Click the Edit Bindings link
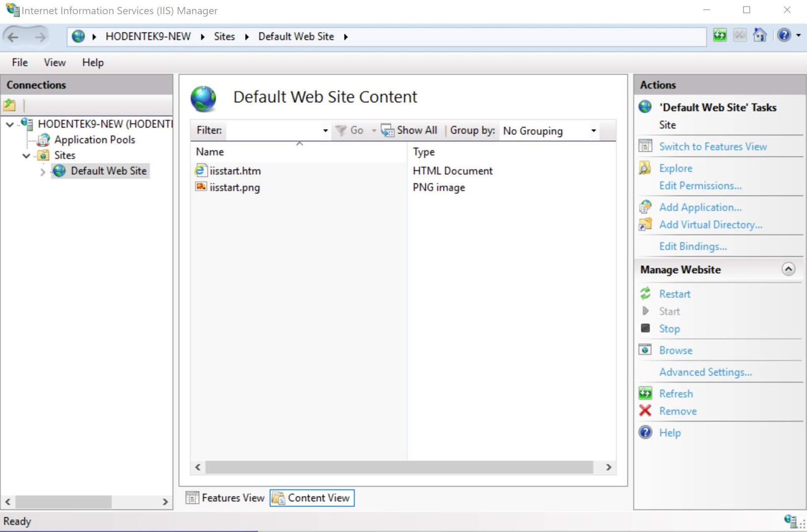Image resolution: width=807 pixels, height=532 pixels. (x=693, y=246)
